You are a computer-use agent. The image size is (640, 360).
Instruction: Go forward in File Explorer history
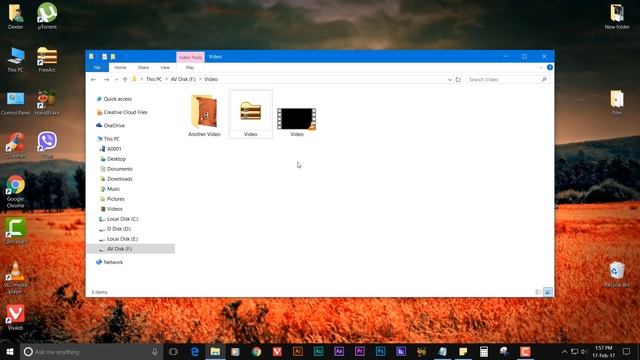(x=106, y=80)
